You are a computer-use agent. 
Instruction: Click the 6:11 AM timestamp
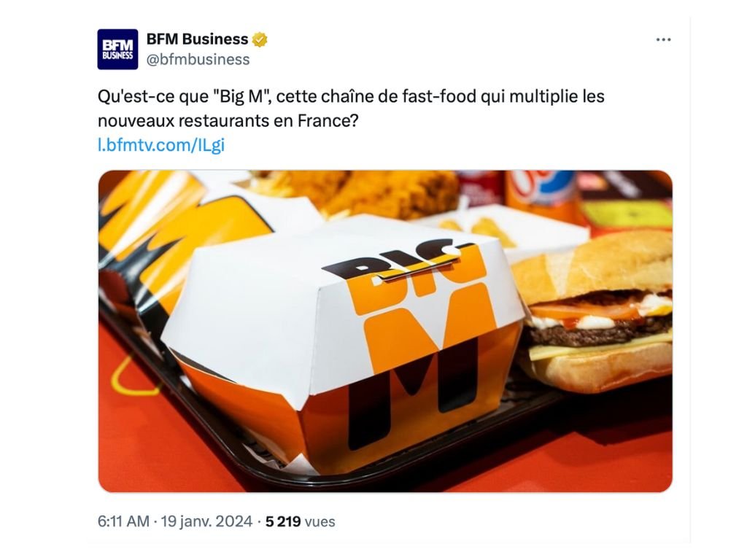pos(123,521)
